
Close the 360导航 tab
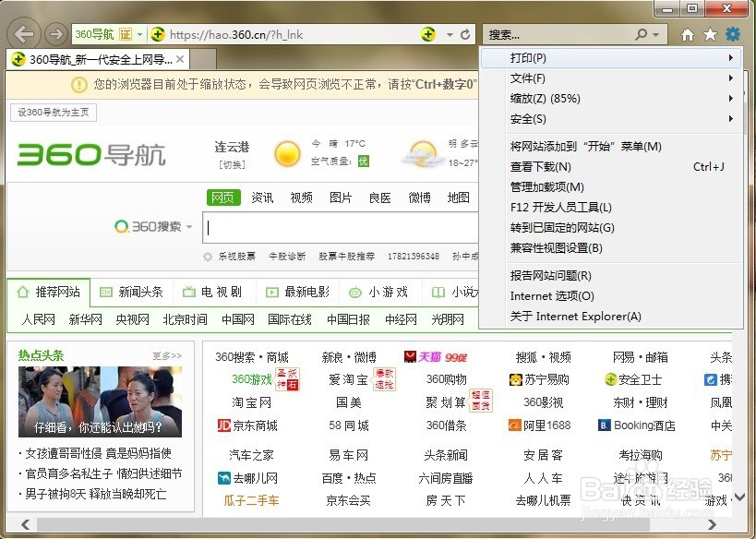tap(180, 59)
